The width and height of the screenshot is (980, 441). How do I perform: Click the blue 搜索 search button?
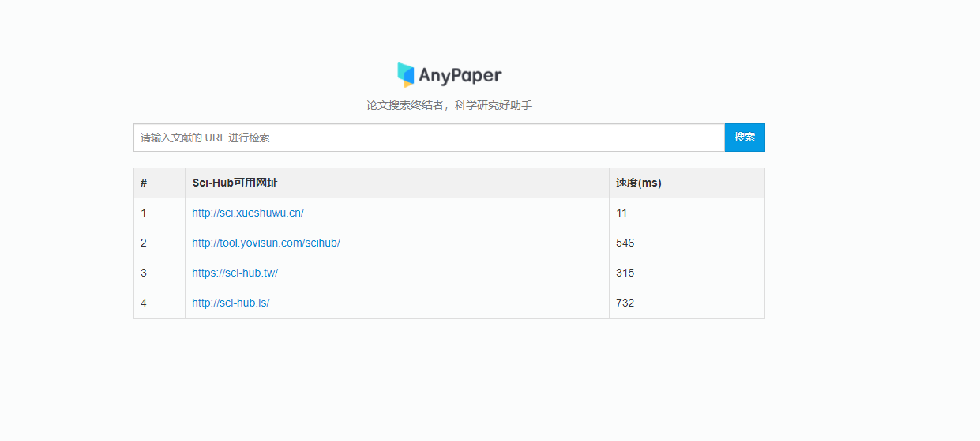tap(745, 138)
